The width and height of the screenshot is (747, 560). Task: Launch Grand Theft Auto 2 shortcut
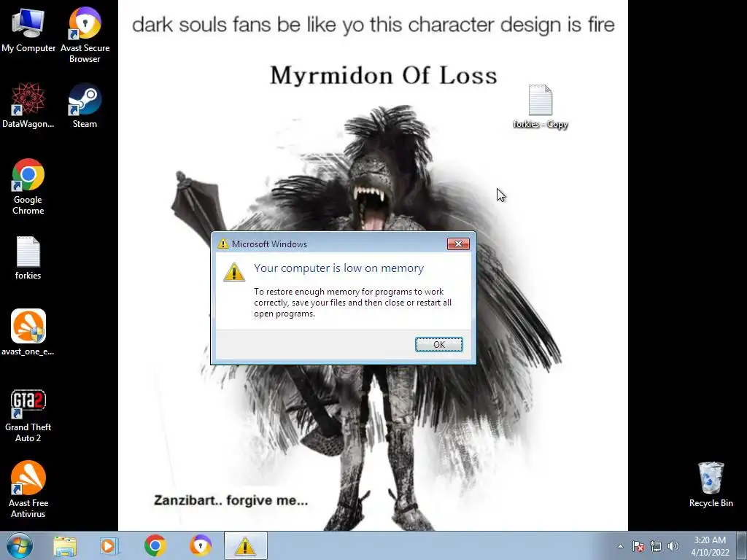[x=28, y=416]
